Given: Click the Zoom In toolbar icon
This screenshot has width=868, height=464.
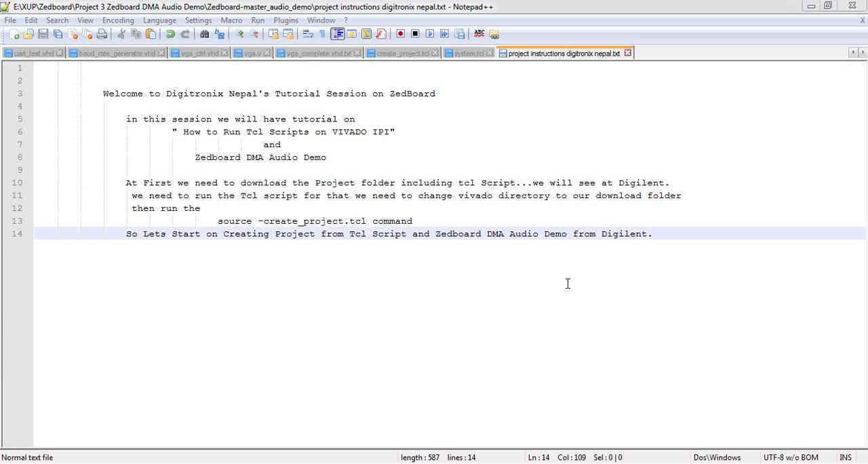Looking at the screenshot, I should click(239, 34).
